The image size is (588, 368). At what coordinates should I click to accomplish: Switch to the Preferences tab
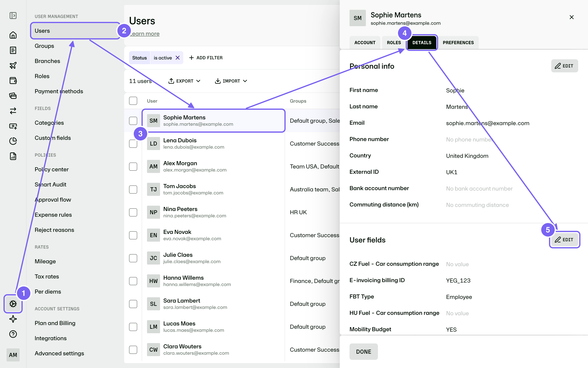tap(458, 43)
